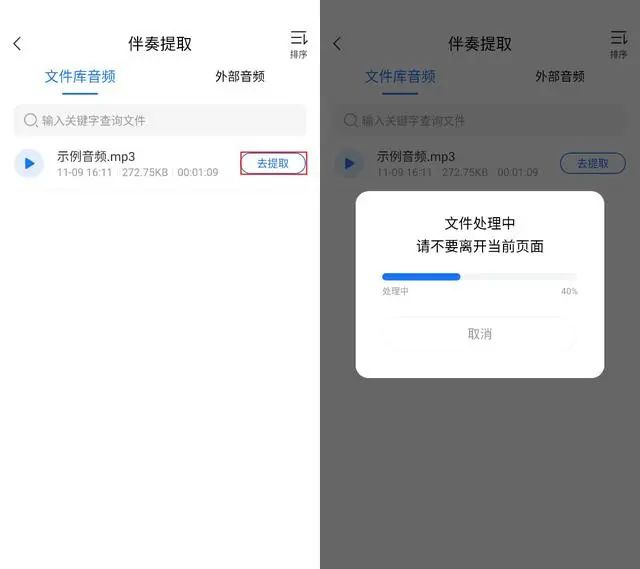Click highlighted 去提取 button on left screen
This screenshot has height=569, width=640.
point(273,163)
